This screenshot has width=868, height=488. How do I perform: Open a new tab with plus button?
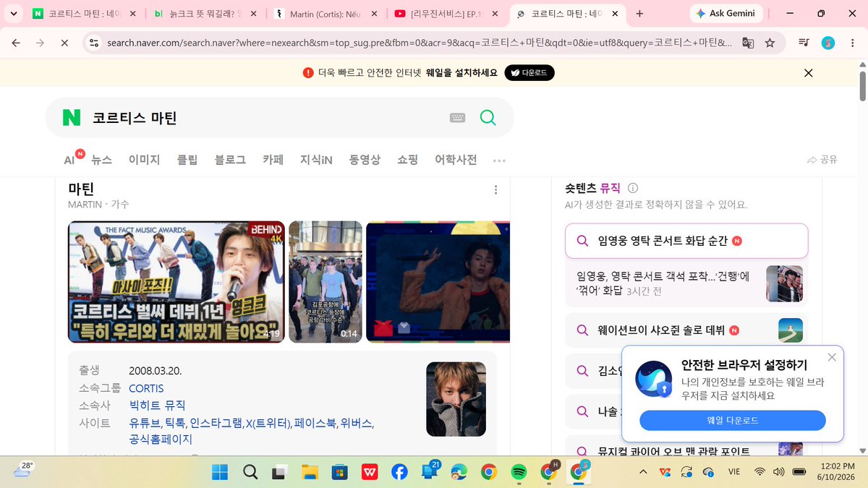(639, 13)
